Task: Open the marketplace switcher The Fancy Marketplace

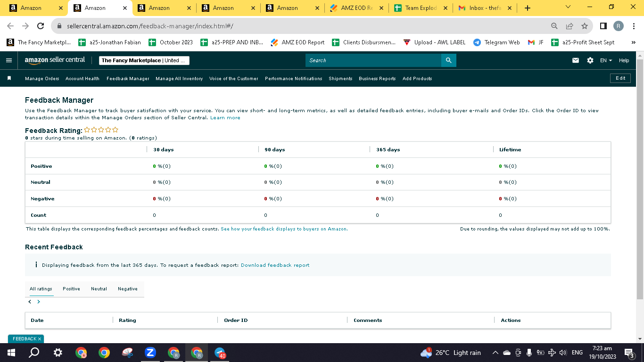Action: pos(144,60)
